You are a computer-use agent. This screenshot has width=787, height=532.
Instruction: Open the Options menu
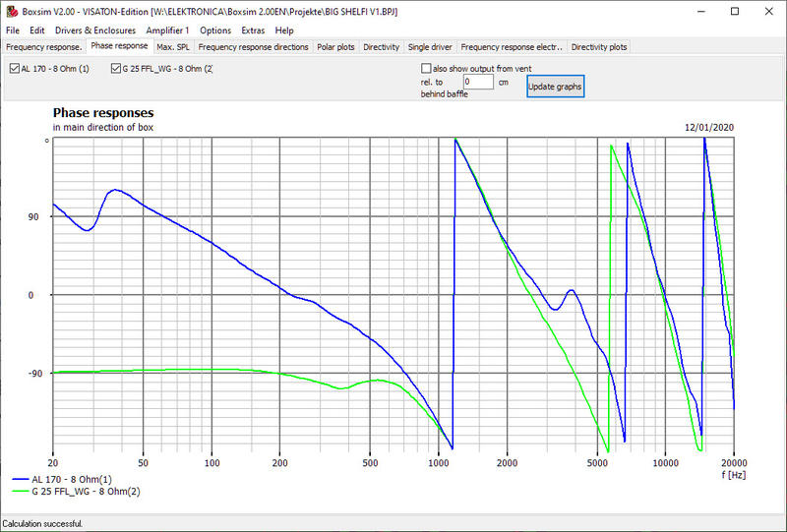tap(215, 30)
